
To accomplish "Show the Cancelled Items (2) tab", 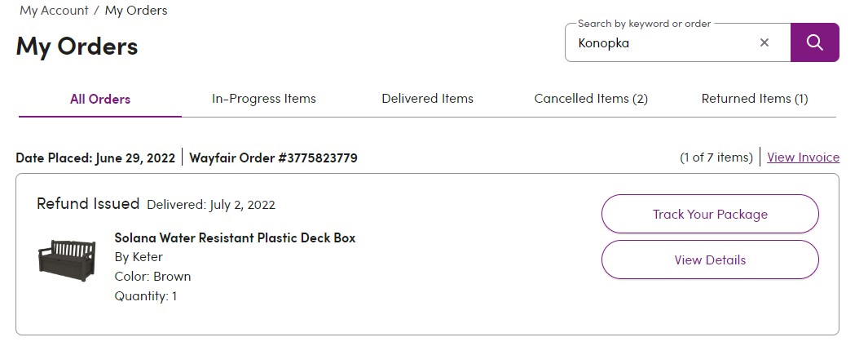I will pyautogui.click(x=591, y=99).
